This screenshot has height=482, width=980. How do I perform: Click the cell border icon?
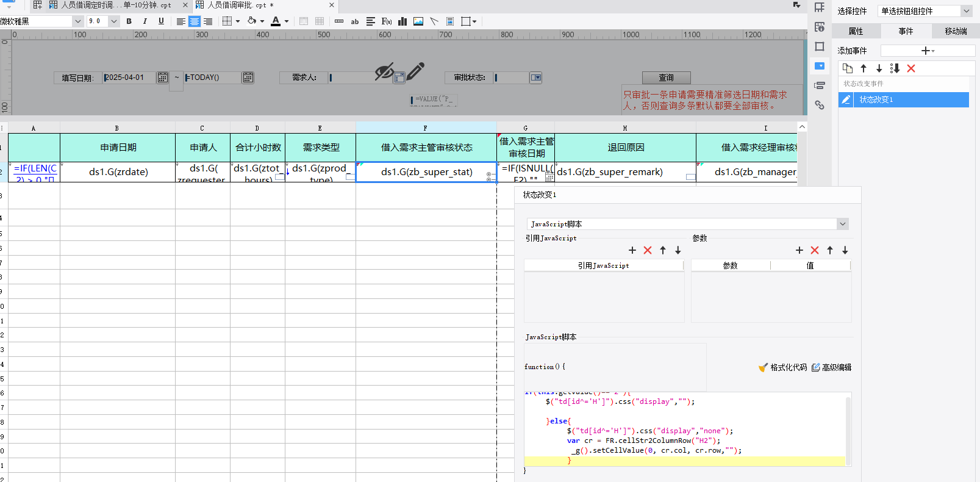coord(227,21)
